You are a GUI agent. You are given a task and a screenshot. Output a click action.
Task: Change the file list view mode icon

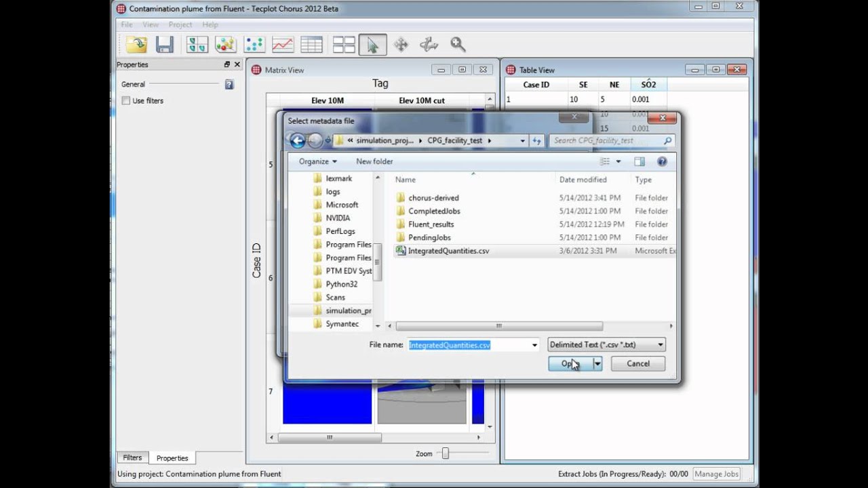pyautogui.click(x=605, y=161)
